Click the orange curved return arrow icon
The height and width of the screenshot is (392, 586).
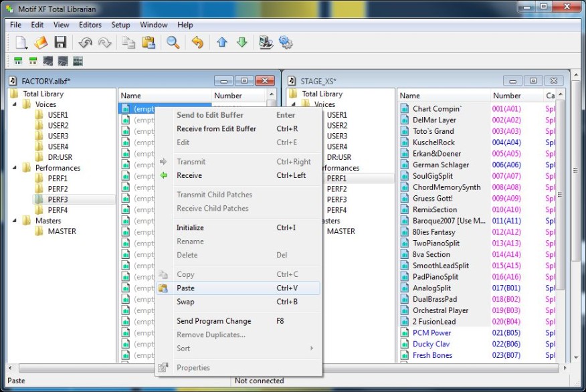[197, 43]
